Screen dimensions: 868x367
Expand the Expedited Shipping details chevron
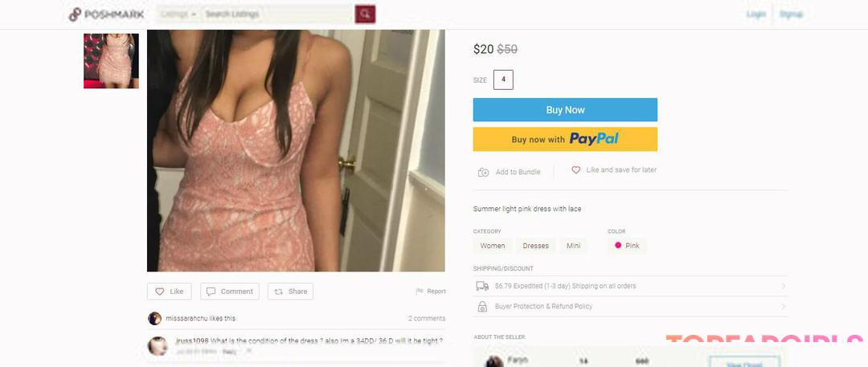pos(784,286)
